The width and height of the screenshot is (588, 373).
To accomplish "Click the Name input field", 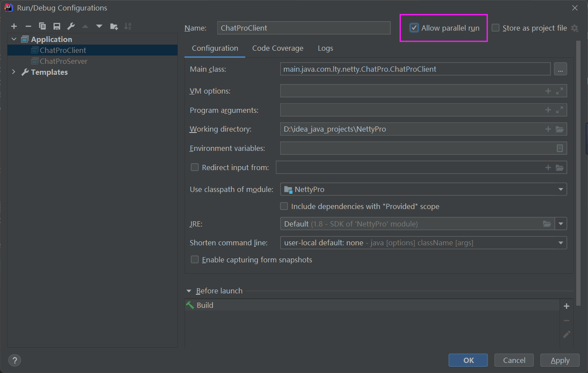I will pos(303,28).
